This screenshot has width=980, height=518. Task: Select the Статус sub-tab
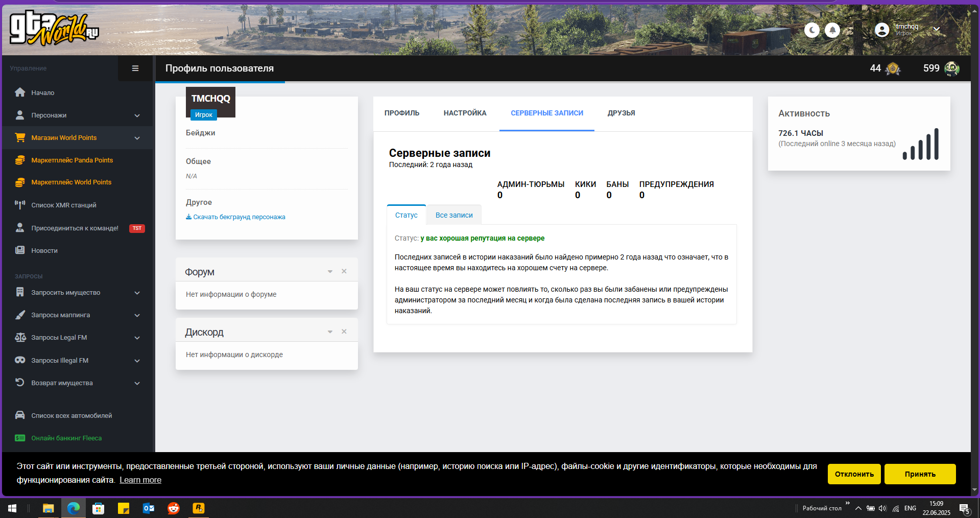407,215
